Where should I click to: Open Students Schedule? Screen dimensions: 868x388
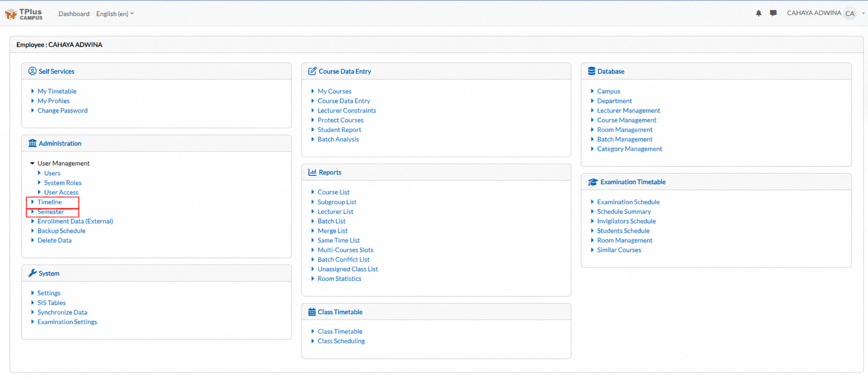pos(623,231)
